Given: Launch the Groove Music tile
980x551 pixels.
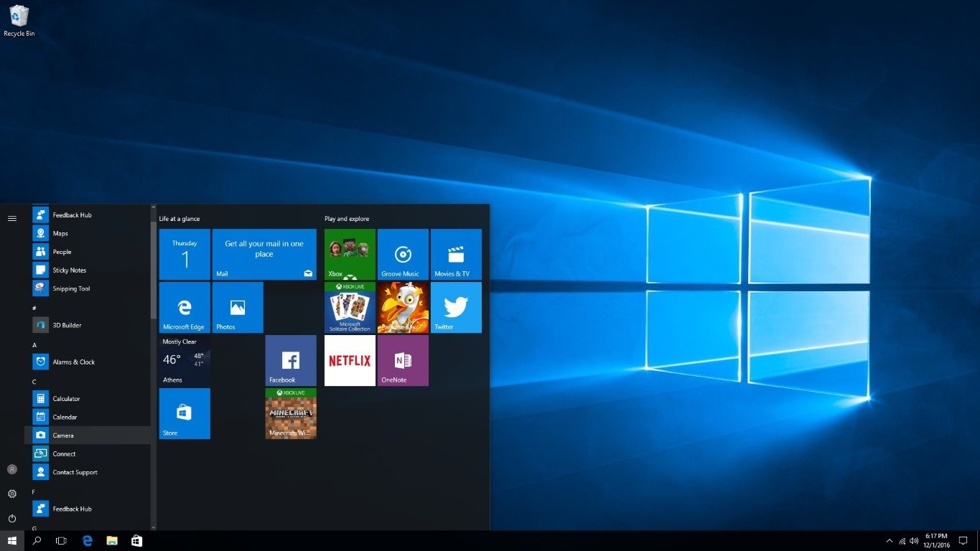Looking at the screenshot, I should point(403,254).
